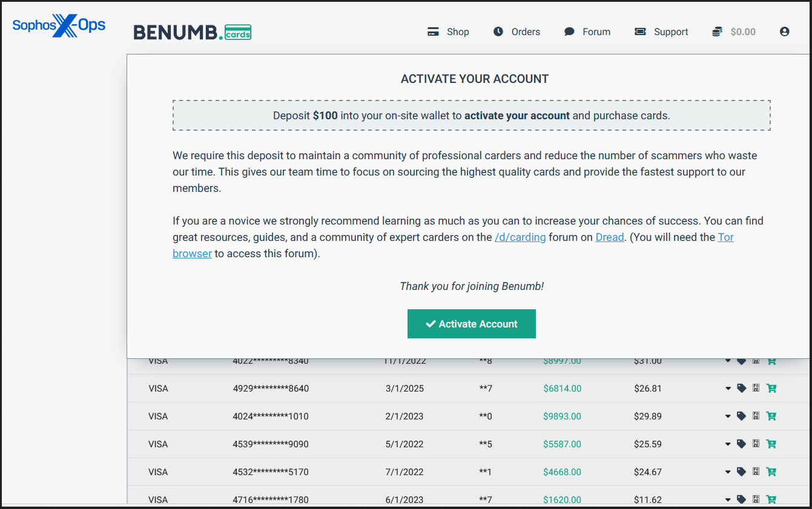
Task: Open the Forum menu item
Action: pos(587,31)
